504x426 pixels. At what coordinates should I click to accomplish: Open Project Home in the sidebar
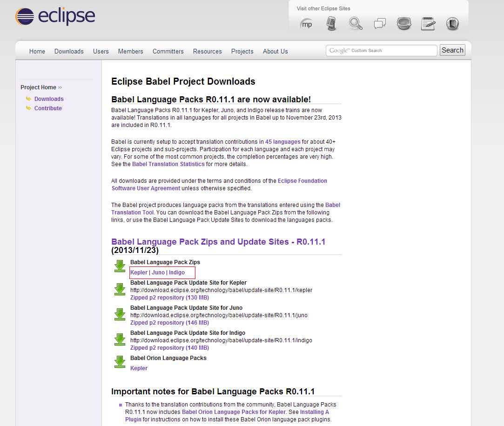[38, 87]
